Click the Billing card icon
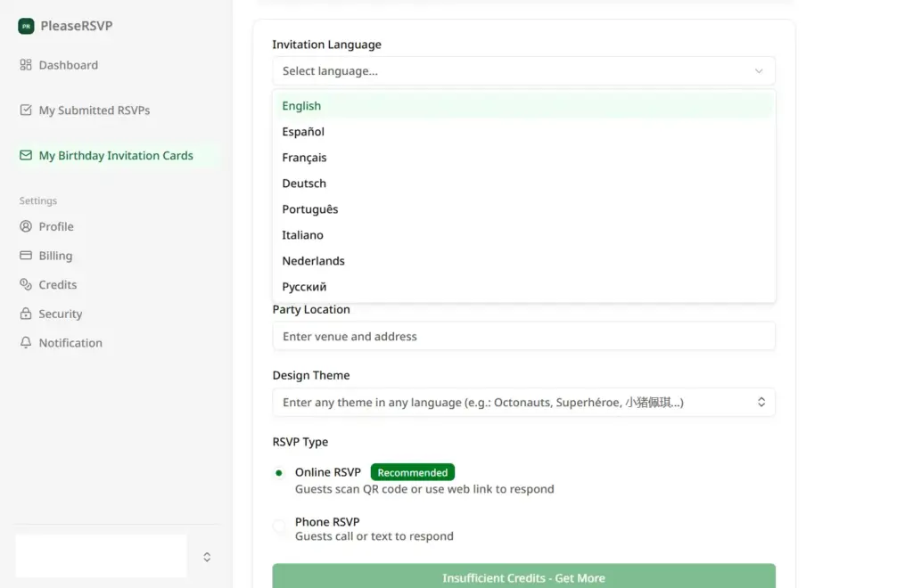 [x=25, y=256]
